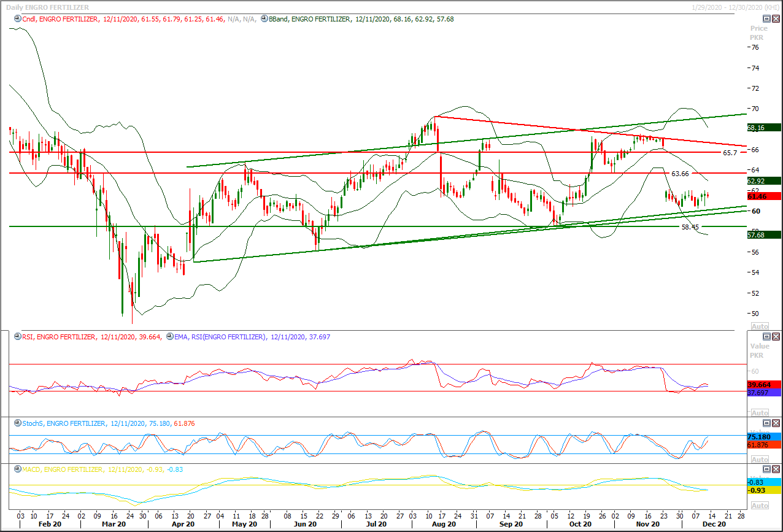Click the clock icon beside Cndl legend

point(17,19)
